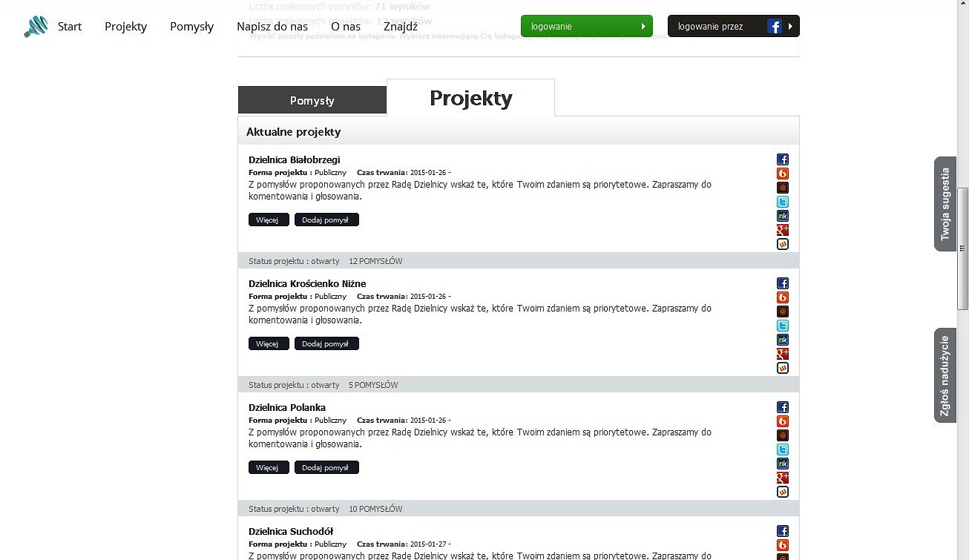Share Dzielnica Białobrzegi on nk
Viewport: 969px width, 560px height.
(783, 216)
